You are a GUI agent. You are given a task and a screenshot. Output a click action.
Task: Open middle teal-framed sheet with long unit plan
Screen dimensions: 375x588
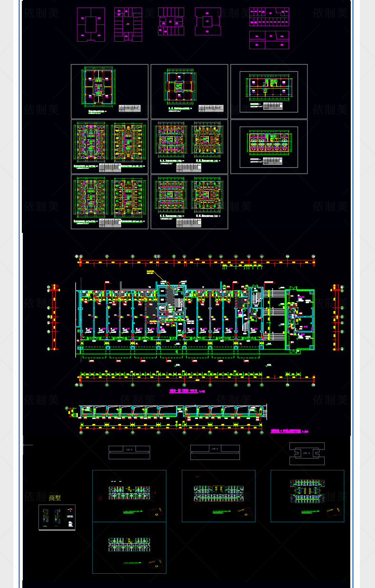[218, 496]
